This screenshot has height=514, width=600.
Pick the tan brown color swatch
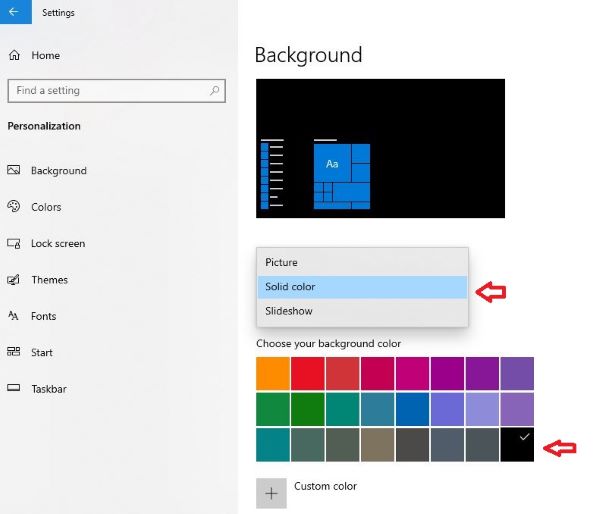point(377,445)
